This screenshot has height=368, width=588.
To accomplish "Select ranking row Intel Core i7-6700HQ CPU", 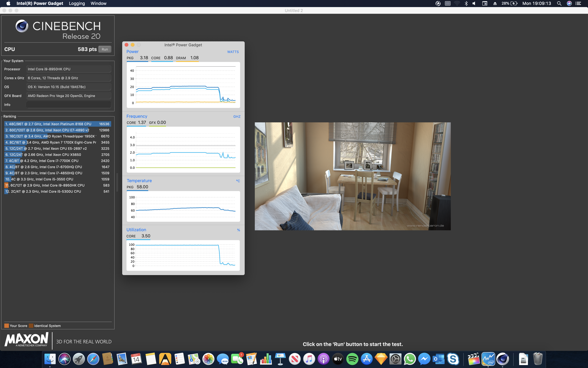I will click(58, 167).
